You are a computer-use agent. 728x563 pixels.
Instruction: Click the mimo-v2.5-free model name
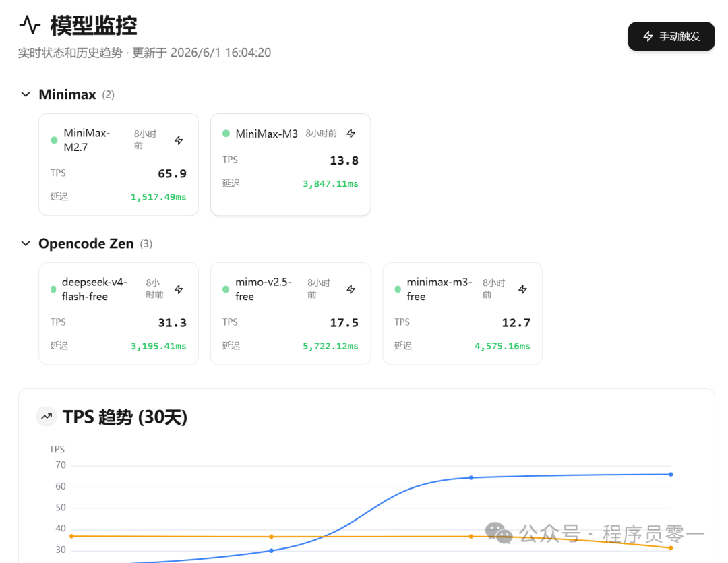point(264,289)
